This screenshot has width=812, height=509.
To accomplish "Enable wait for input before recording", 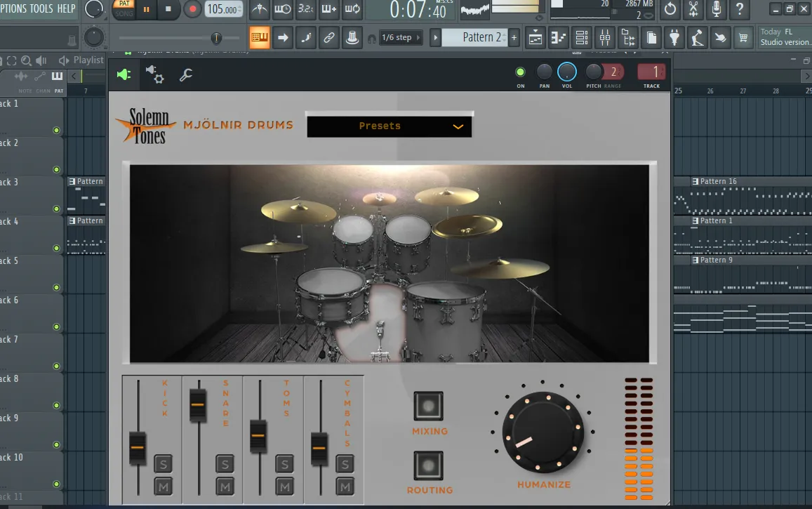I will coord(283,9).
